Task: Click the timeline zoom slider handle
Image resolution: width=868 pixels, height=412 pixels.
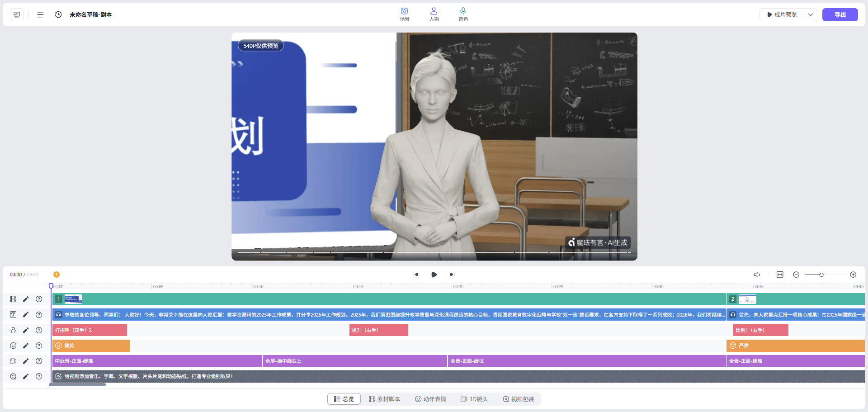Action: tap(821, 275)
